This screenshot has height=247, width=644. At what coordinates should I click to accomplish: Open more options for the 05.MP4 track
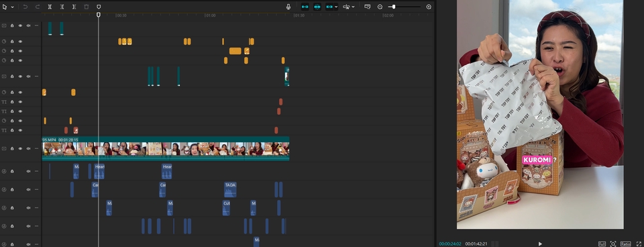[36, 149]
